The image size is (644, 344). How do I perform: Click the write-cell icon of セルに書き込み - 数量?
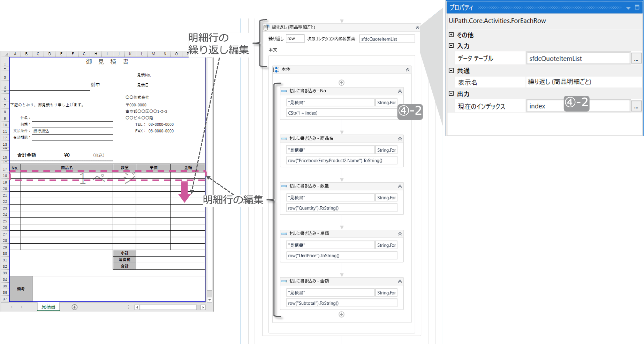[284, 186]
